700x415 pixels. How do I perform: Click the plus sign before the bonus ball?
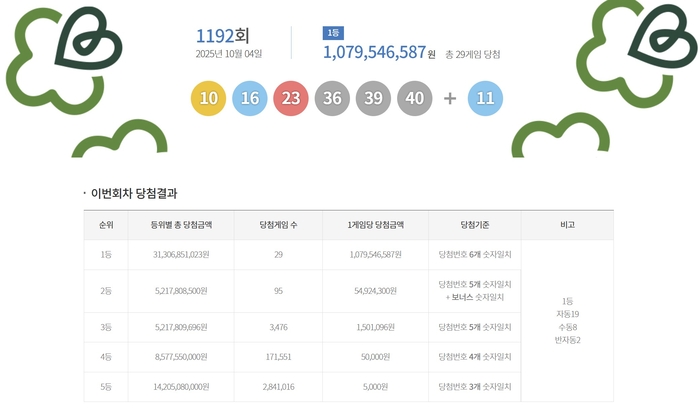(x=450, y=98)
